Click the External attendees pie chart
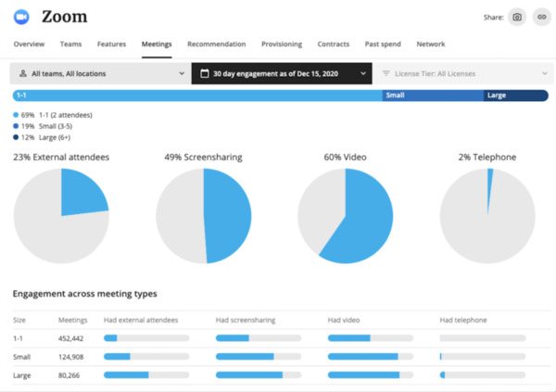The height and width of the screenshot is (392, 556). pos(61,216)
